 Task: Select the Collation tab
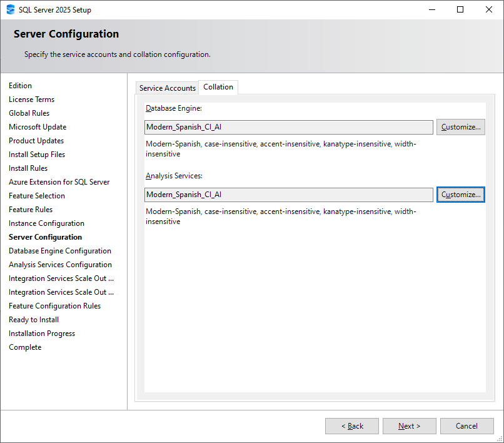tap(218, 87)
